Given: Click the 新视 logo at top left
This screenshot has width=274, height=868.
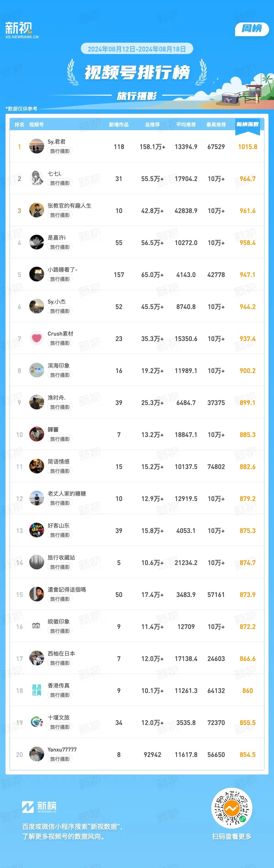Looking at the screenshot, I should pyautogui.click(x=22, y=30).
